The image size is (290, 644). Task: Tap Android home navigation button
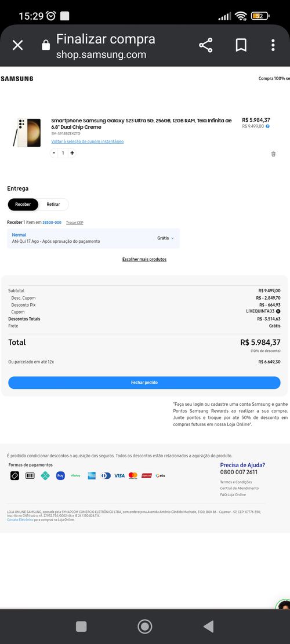[144, 627]
